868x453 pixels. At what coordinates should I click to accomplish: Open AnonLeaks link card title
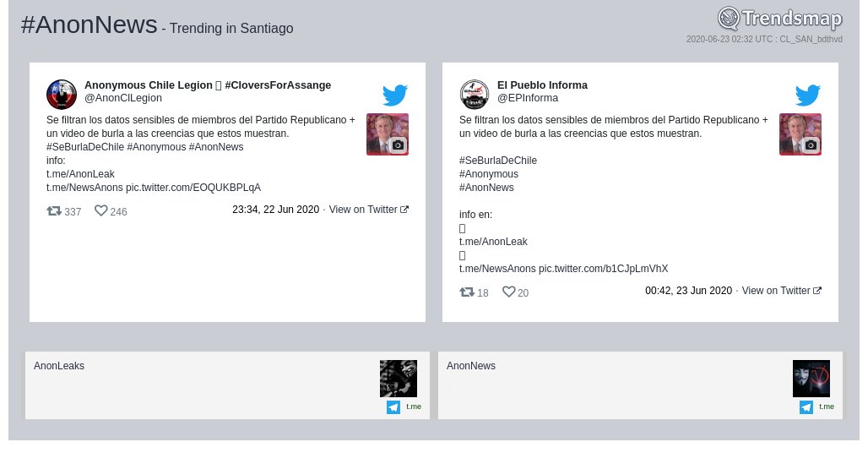pos(59,365)
